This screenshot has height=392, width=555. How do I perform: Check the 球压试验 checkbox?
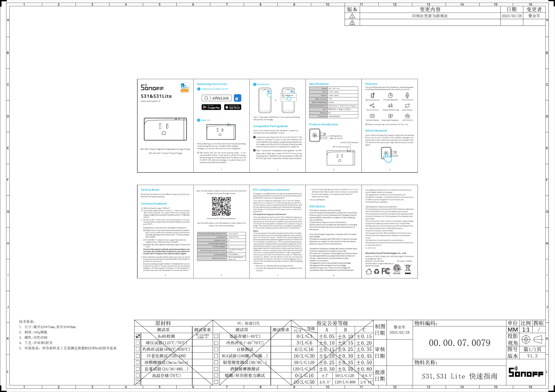coord(138,343)
